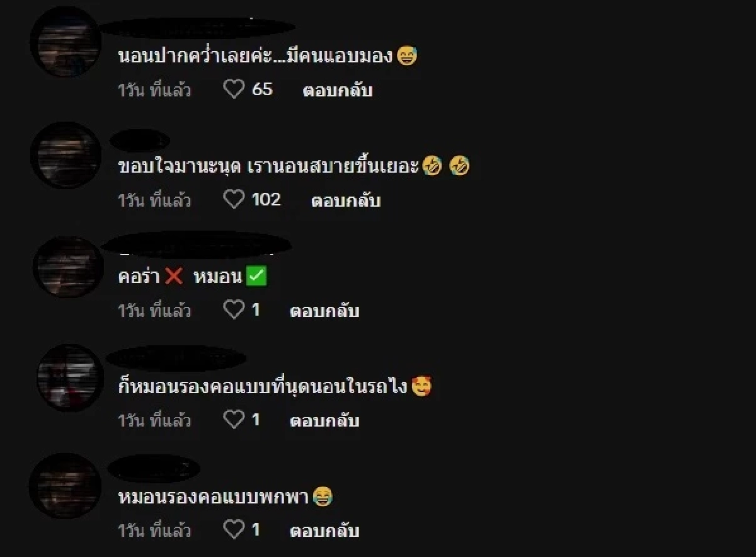Tap the heart under the fourth comment
The height and width of the screenshot is (557, 756).
[235, 417]
